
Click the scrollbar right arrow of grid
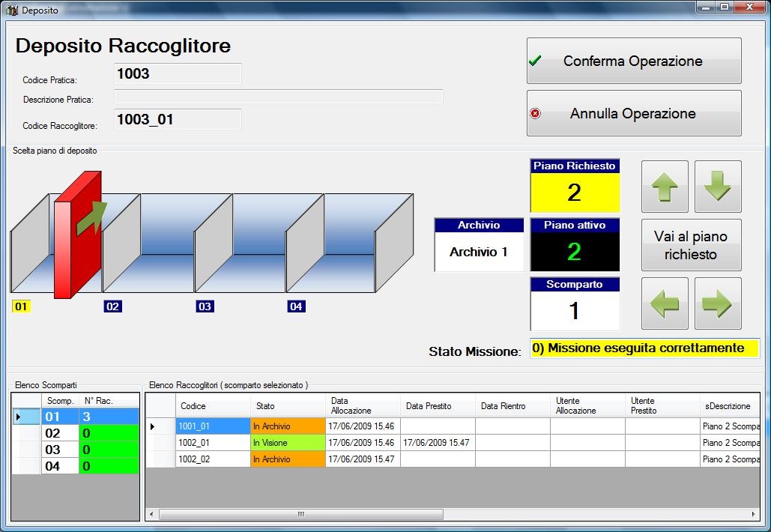pyautogui.click(x=753, y=514)
